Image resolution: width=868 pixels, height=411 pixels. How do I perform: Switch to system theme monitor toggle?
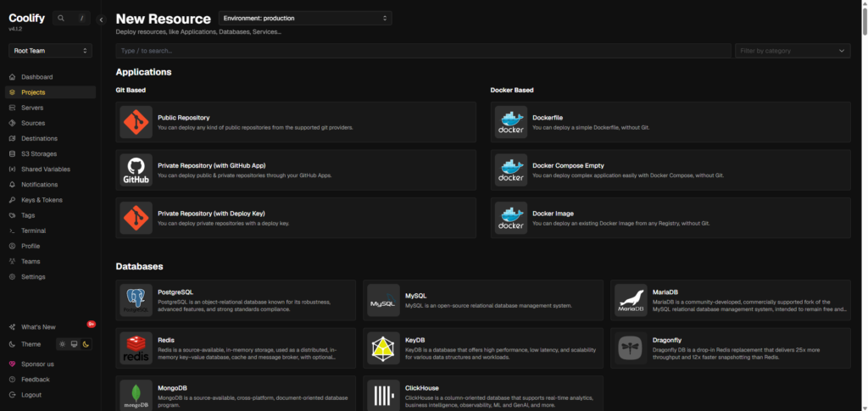coord(75,344)
